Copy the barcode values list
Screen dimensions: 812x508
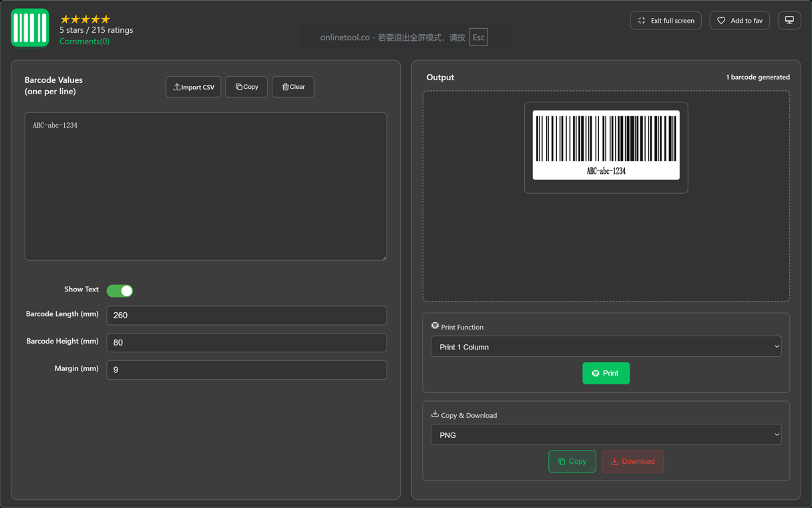[246, 87]
